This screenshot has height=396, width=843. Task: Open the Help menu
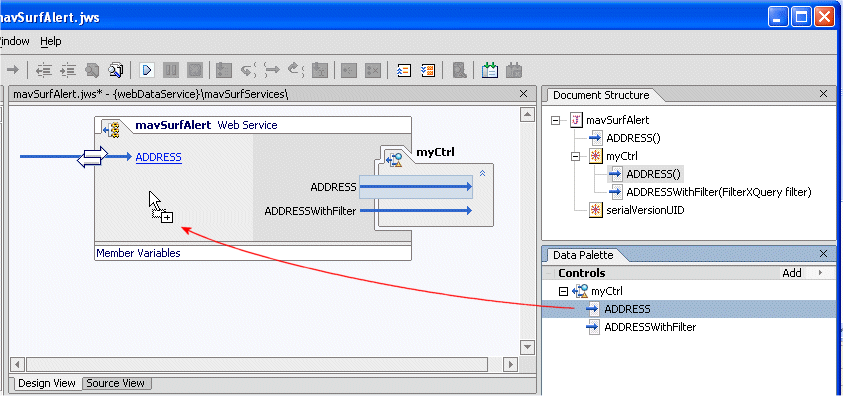[x=51, y=41]
